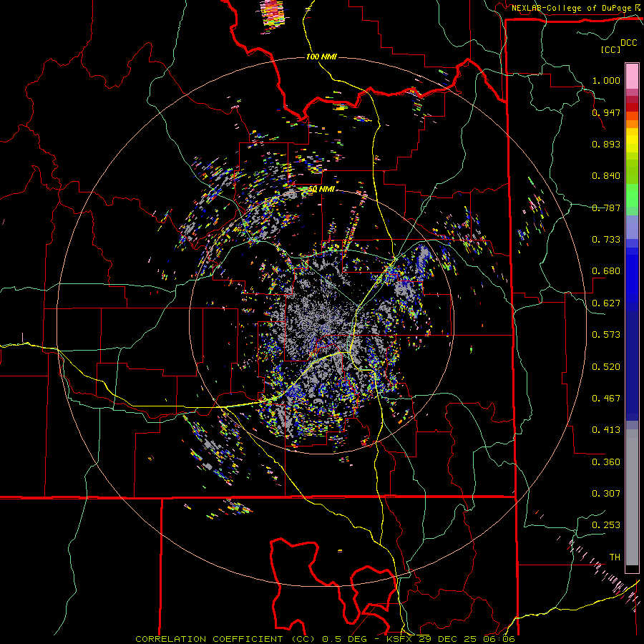This screenshot has height=644, width=644.
Task: Click the 0.307 legend value
Action: (x=606, y=494)
